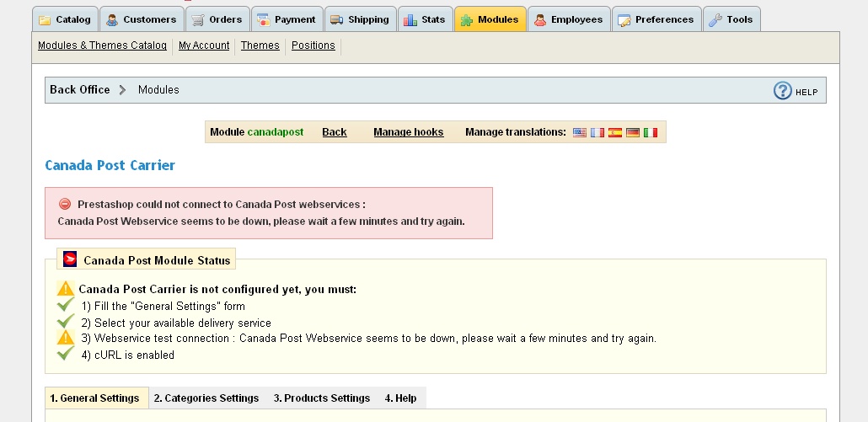Switch to 4. Help tab
This screenshot has width=868, height=422.
point(401,398)
